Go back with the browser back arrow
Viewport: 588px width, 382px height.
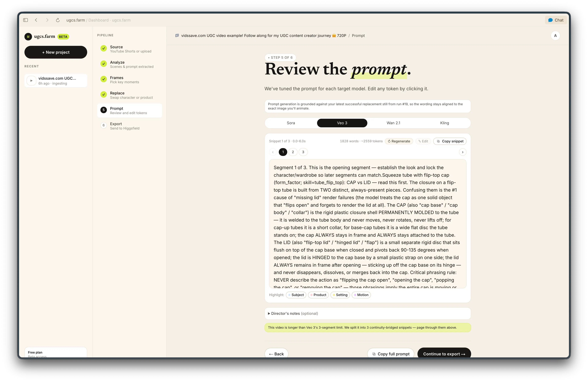36,20
